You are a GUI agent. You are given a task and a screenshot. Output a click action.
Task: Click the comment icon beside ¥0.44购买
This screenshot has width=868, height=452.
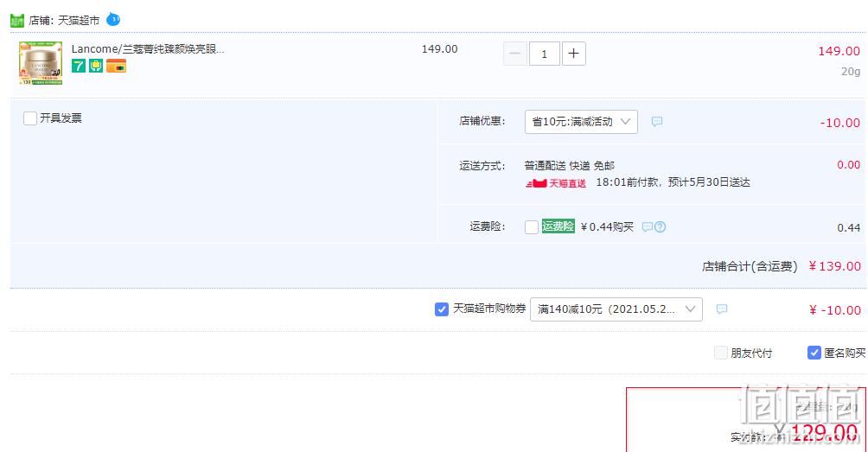coord(647,226)
